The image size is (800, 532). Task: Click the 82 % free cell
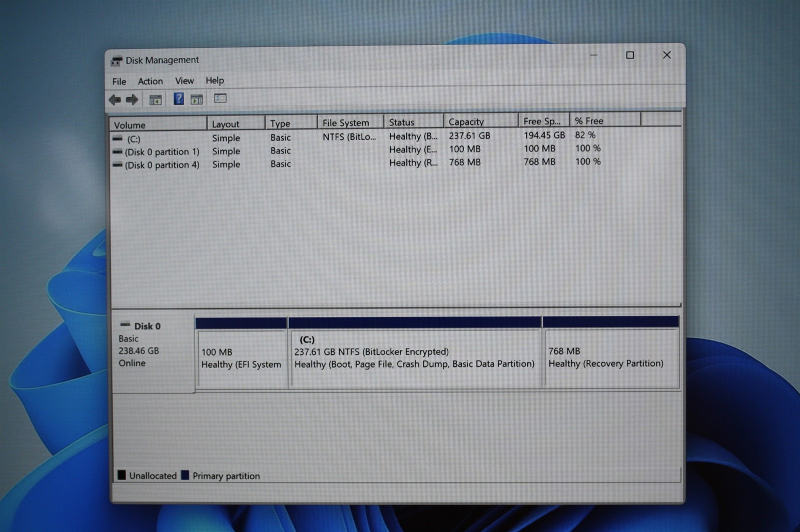(585, 135)
